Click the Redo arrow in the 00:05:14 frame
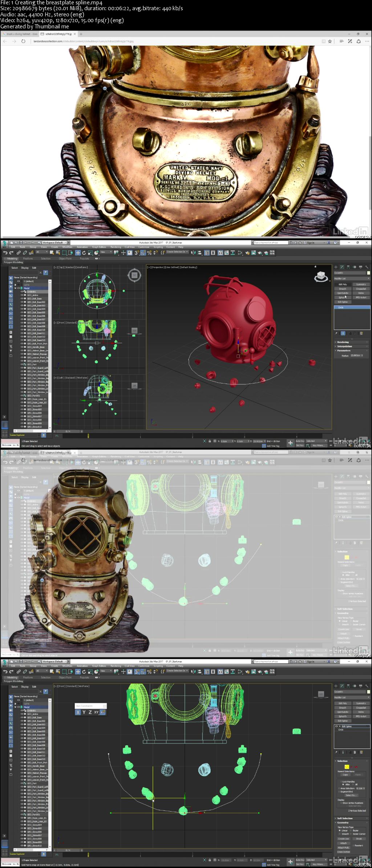 (11, 671)
